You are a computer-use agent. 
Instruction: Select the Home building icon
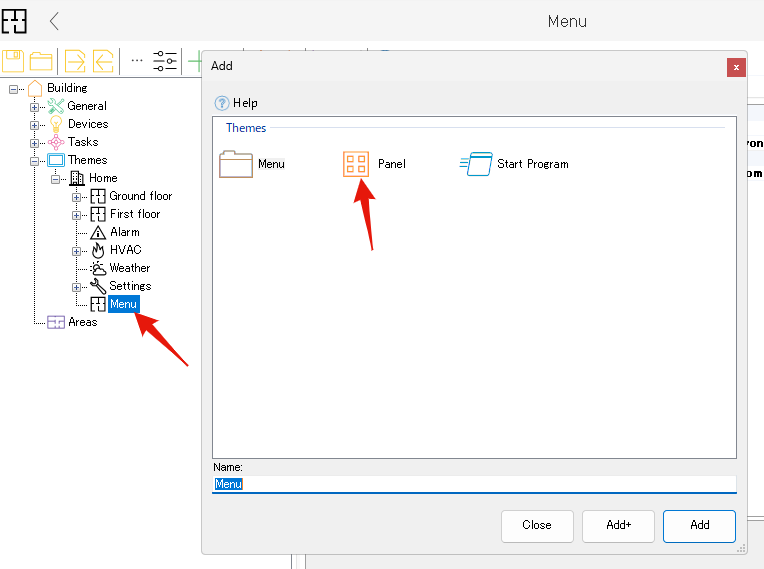pos(76,178)
